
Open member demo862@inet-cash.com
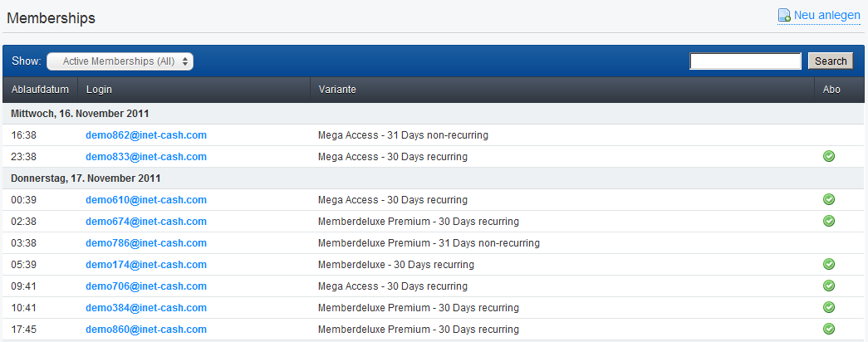point(146,135)
